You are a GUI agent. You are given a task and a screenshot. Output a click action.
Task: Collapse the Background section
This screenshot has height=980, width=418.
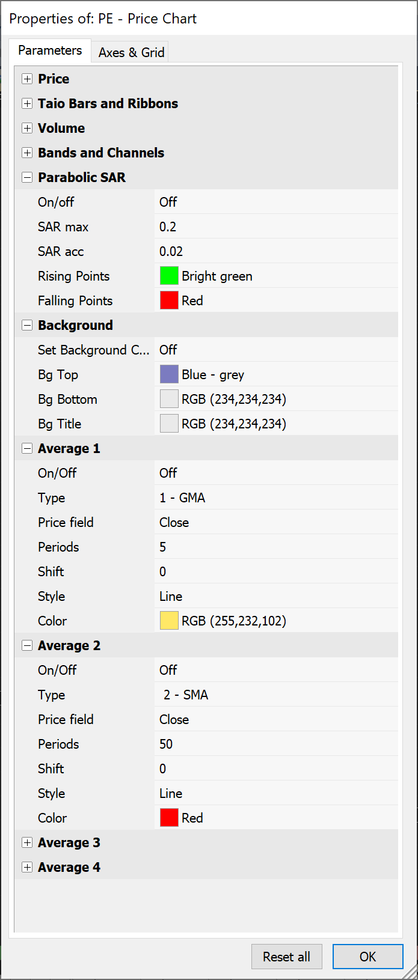coord(27,325)
